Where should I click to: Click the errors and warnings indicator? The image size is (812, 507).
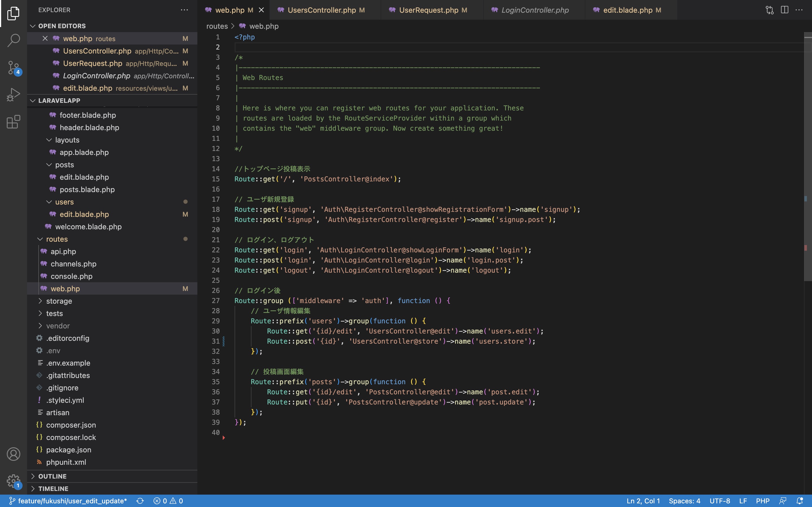[x=168, y=501]
